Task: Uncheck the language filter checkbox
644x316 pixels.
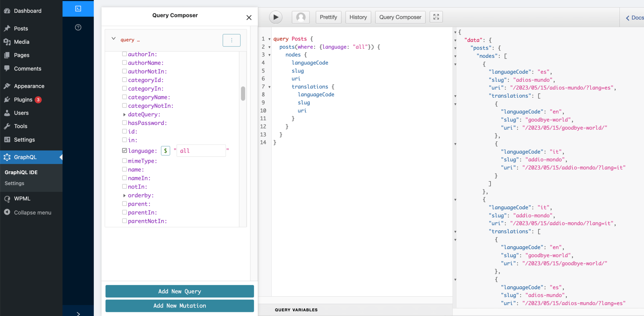Action: [125, 150]
